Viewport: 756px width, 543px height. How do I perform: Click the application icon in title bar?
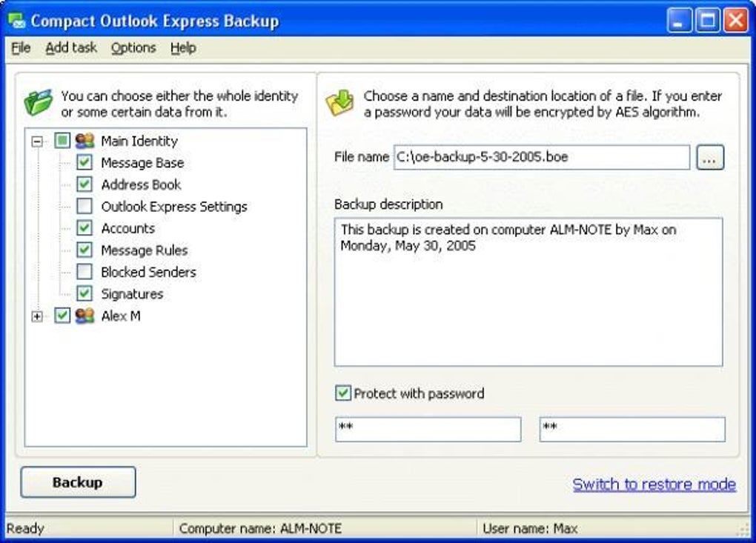(17, 21)
